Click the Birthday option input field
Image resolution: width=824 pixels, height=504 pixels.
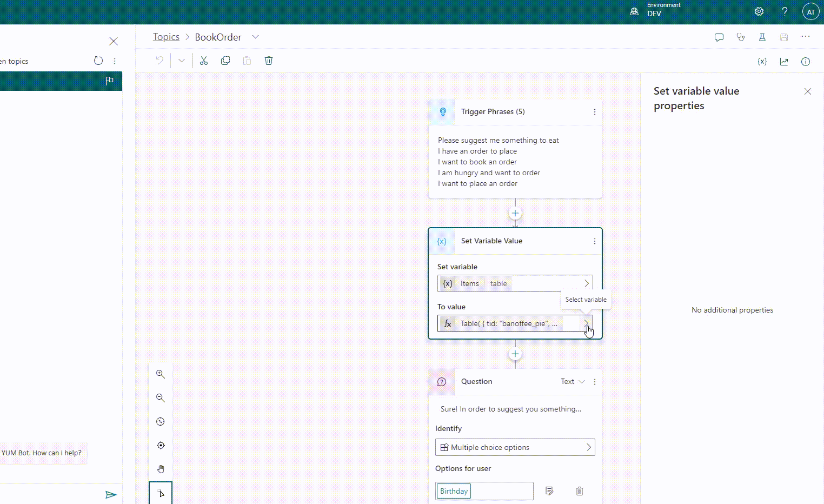point(484,491)
